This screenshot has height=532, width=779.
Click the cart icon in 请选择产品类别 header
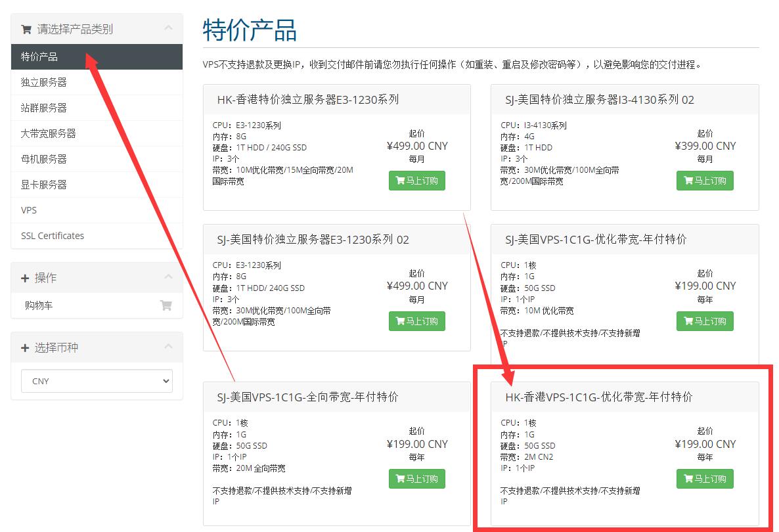26,30
